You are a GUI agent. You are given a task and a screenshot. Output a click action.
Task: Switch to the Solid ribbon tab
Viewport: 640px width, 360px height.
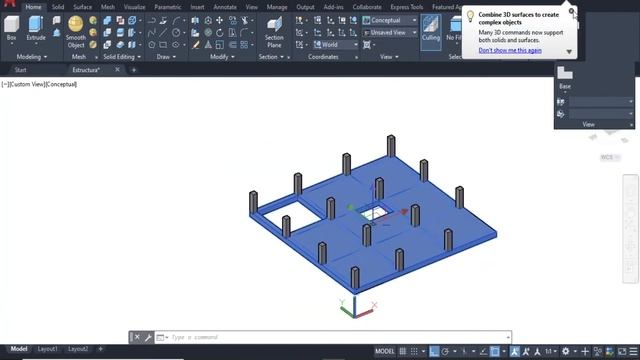[58, 7]
